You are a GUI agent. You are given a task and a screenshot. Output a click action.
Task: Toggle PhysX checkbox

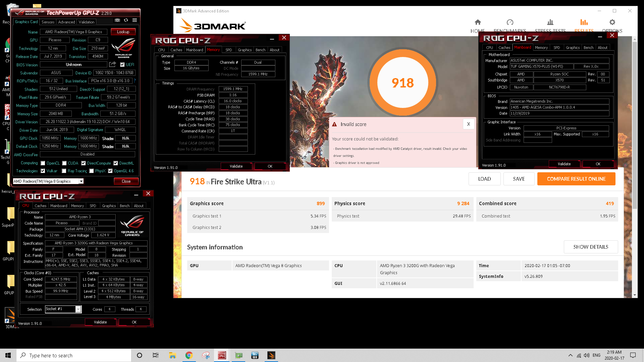(x=91, y=171)
